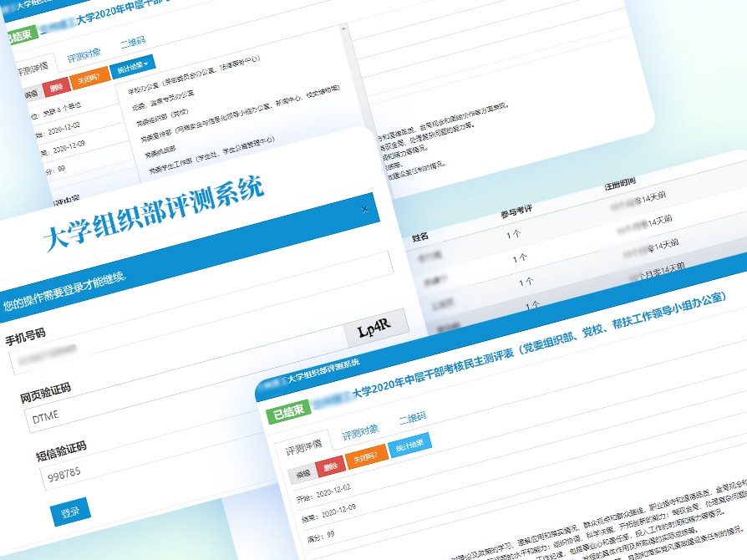Click the blue 登录 login button
Screen dimensions: 747x560
(x=70, y=511)
